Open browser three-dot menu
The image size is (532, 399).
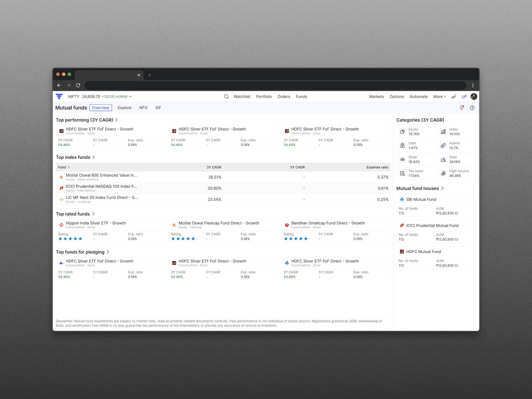click(473, 85)
